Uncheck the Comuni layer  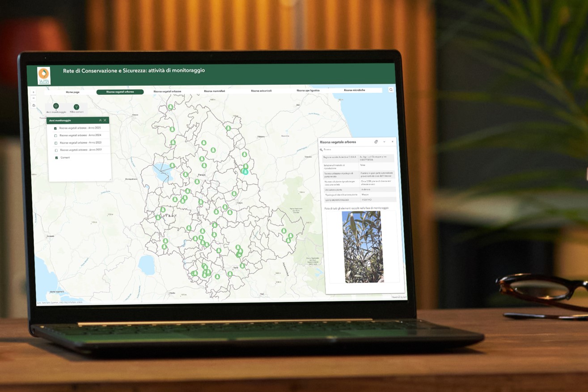point(56,157)
